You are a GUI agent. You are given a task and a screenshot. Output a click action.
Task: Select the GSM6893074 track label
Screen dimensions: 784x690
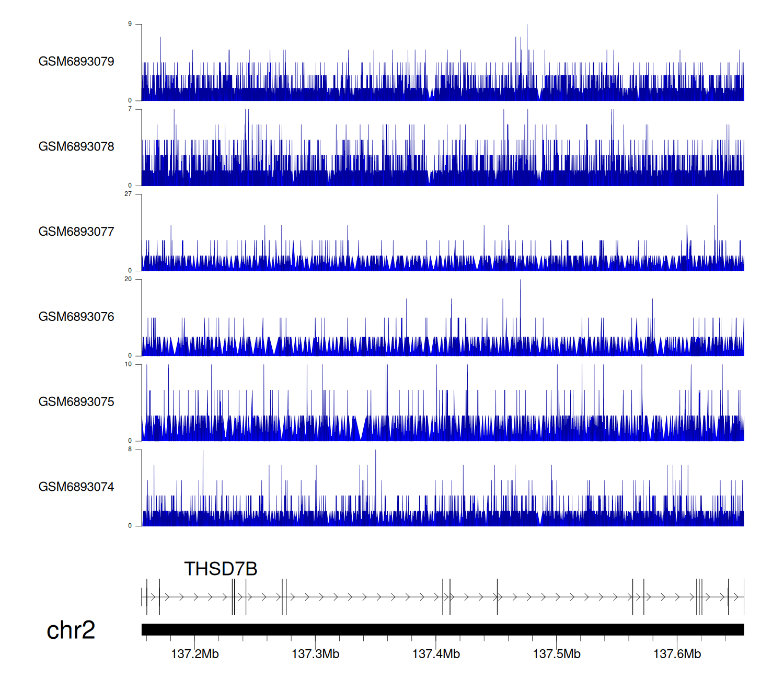pos(76,487)
